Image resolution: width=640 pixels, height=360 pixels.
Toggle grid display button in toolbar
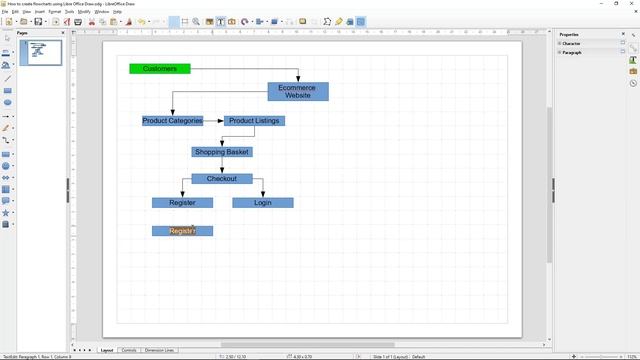pos(174,22)
